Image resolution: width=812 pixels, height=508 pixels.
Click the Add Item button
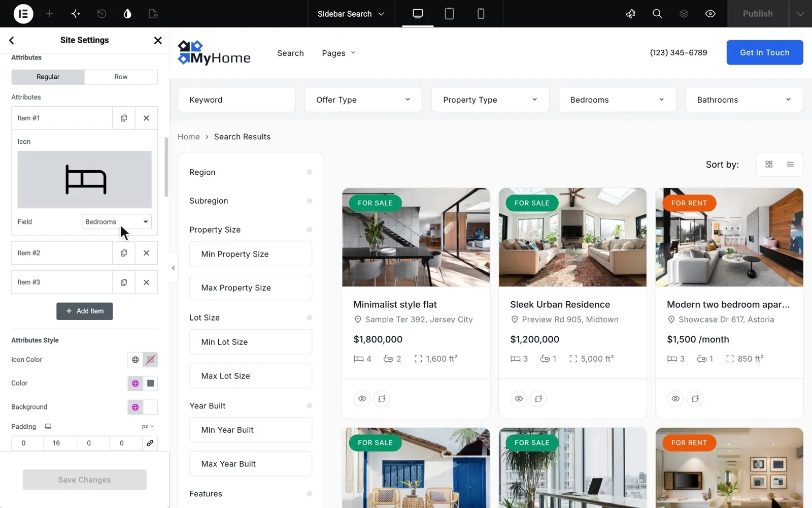85,311
